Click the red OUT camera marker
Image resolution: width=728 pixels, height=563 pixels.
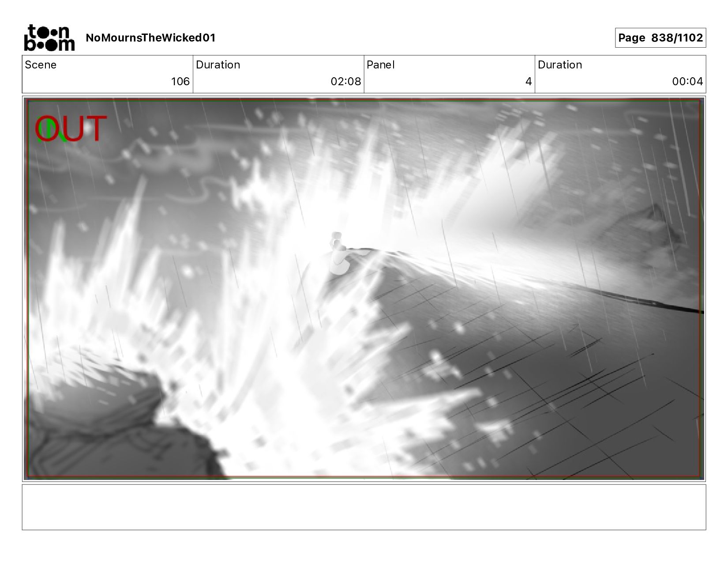pos(71,128)
